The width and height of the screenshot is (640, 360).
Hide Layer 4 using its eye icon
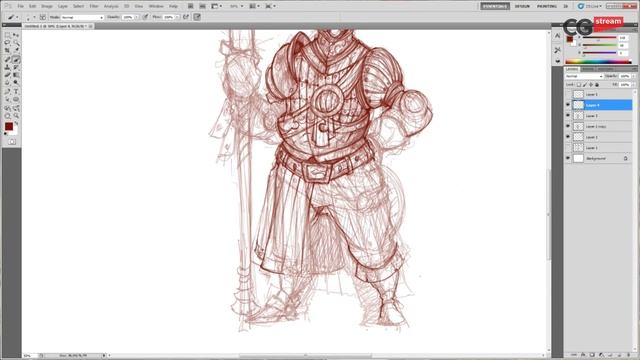[568, 105]
